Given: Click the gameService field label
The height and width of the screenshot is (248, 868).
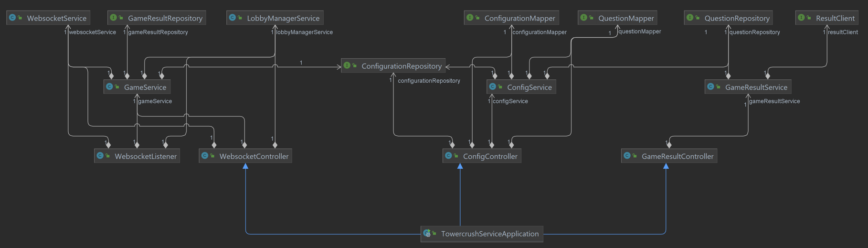Looking at the screenshot, I should point(155,101).
